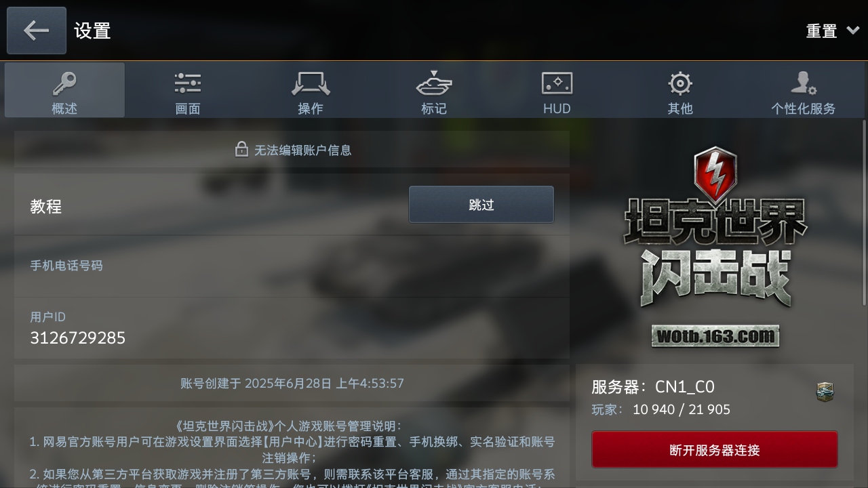Select the server name CN1_C0
The image size is (868, 488).
point(685,387)
